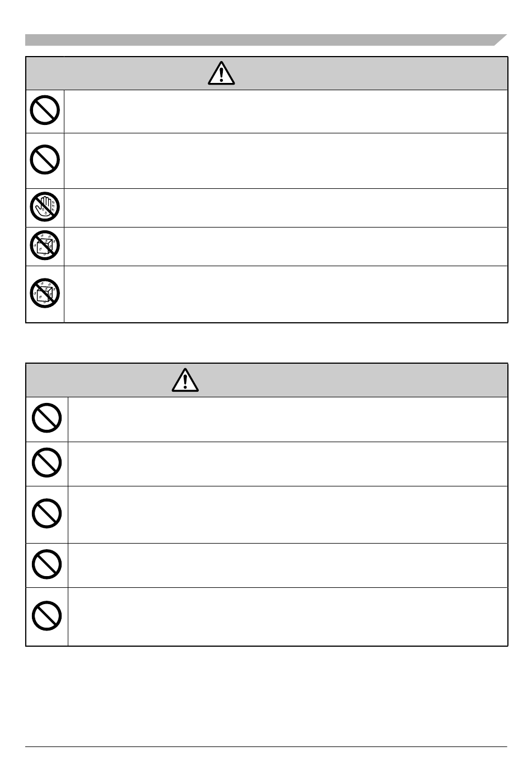Select the lower no-water-exposure device icon

click(x=45, y=293)
